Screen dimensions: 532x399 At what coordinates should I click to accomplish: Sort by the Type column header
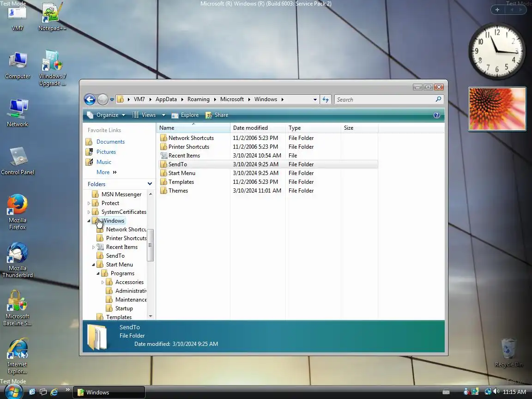(x=313, y=128)
